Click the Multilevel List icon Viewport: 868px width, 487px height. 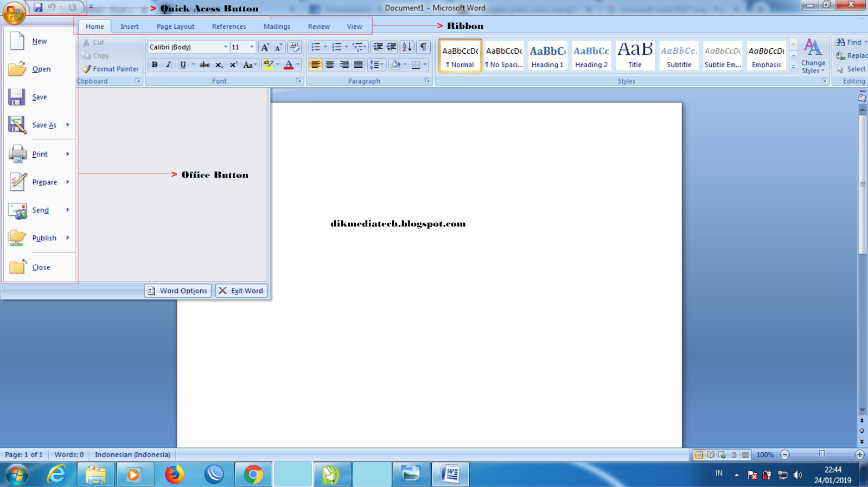[x=358, y=47]
